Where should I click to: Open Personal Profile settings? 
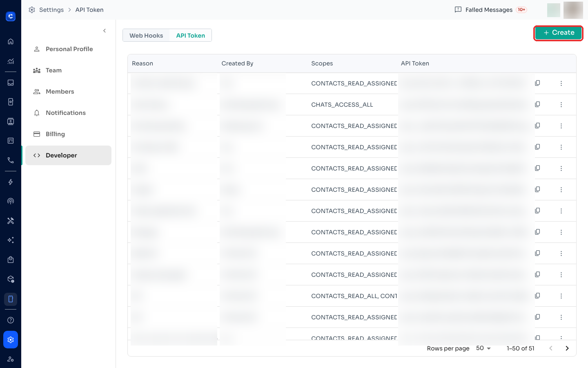pos(68,49)
